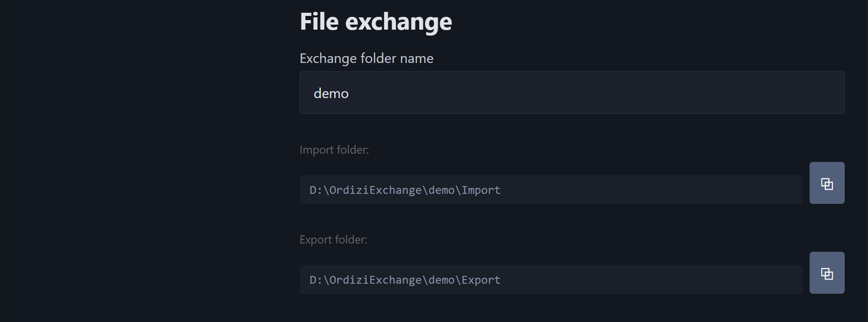Click "demo" segment inside the export path
This screenshot has width=868, height=322.
click(441, 280)
